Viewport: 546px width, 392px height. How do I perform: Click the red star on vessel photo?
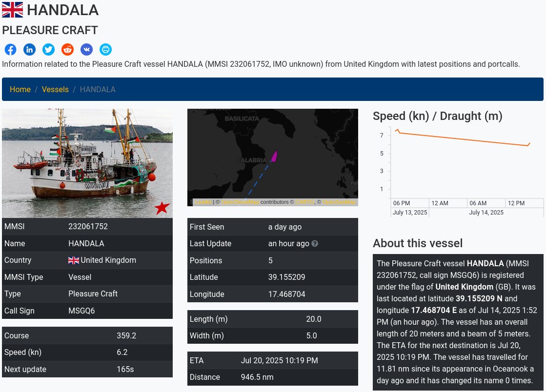162,208
